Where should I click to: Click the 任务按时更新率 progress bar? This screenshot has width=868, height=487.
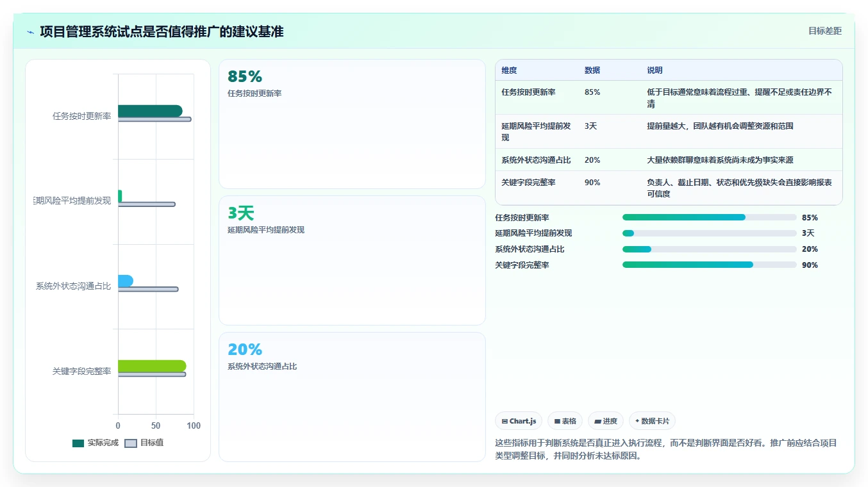click(709, 217)
